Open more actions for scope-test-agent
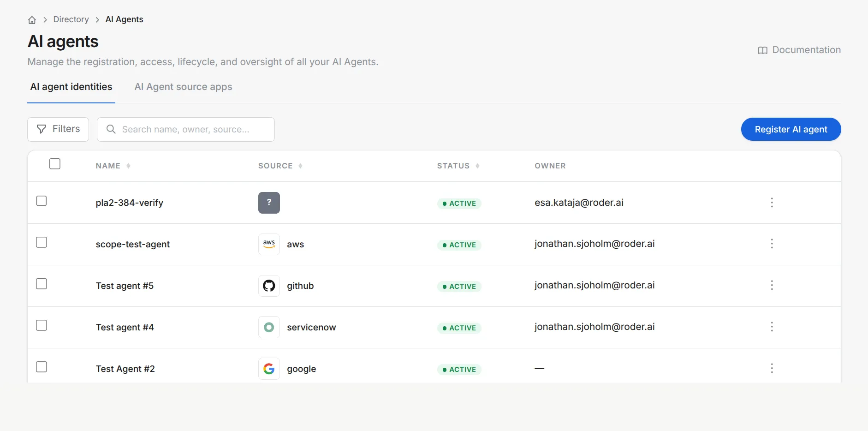Screen dimensions: 868x431 (x=772, y=244)
